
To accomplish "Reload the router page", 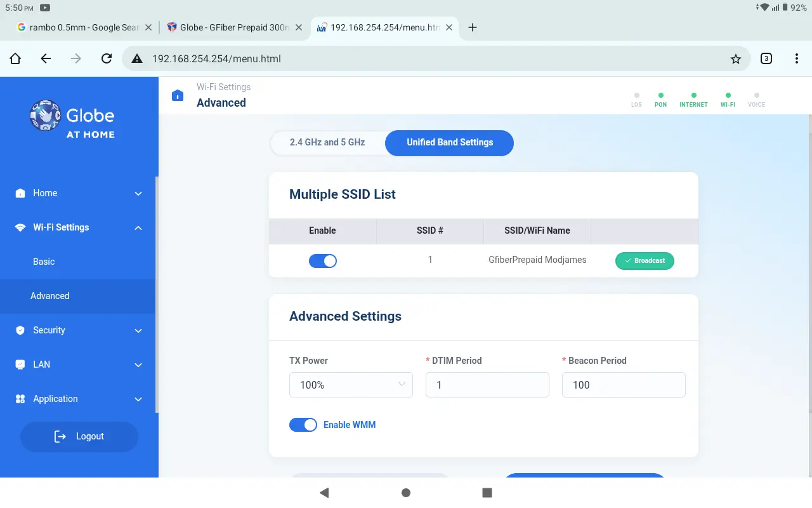I will coord(107,58).
